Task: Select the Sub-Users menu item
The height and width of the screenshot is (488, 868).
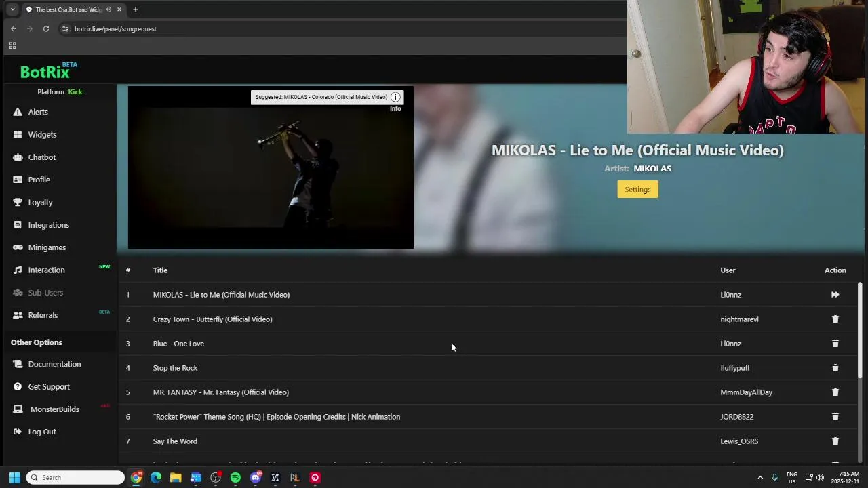Action: pos(45,293)
